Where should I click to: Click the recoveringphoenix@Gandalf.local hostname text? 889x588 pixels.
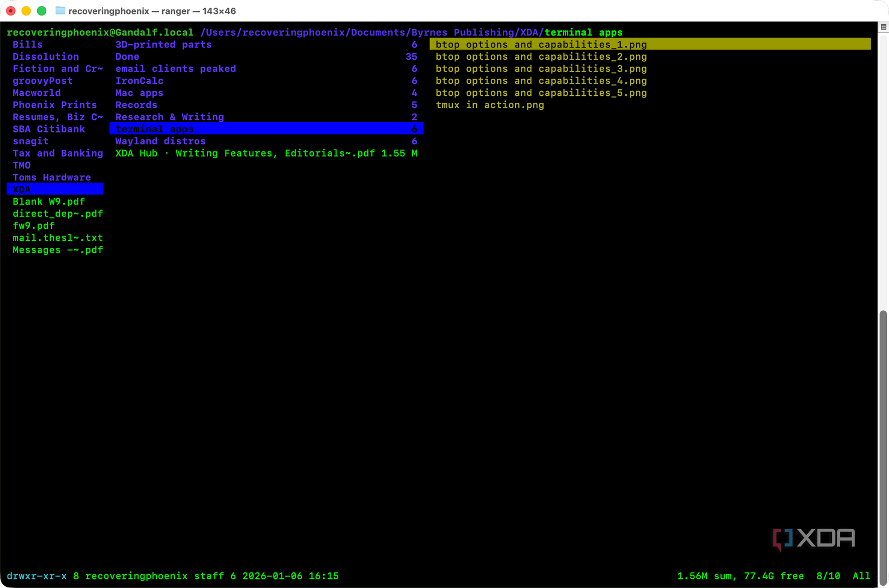100,32
